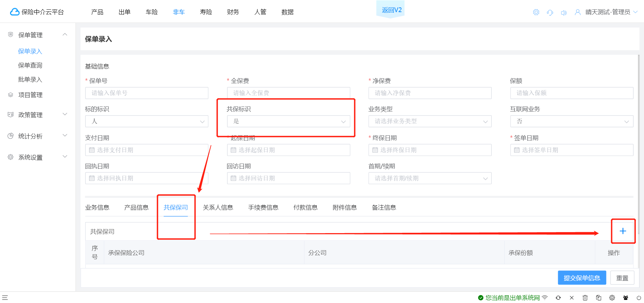Open the 业务类型 dropdown
The image size is (644, 303).
[x=430, y=121]
